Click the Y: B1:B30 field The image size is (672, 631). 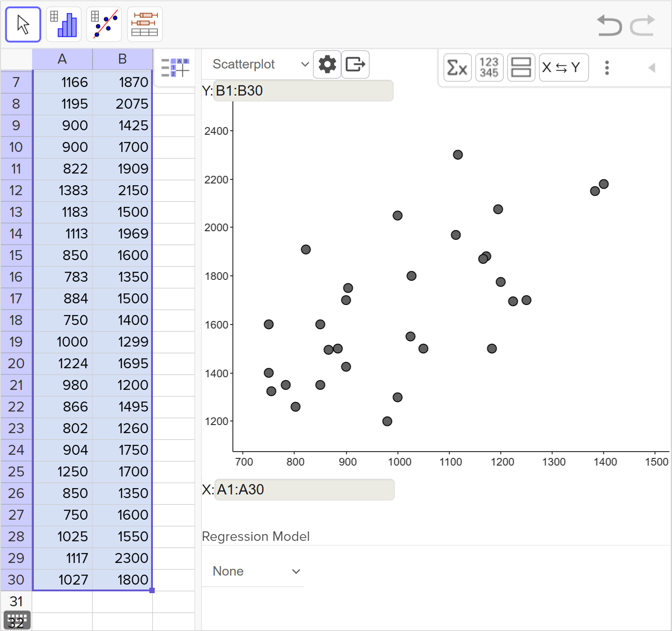304,91
